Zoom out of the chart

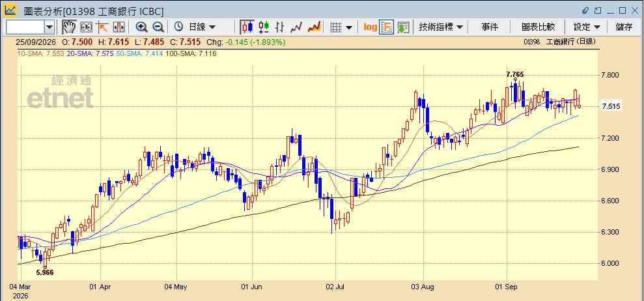(158, 27)
